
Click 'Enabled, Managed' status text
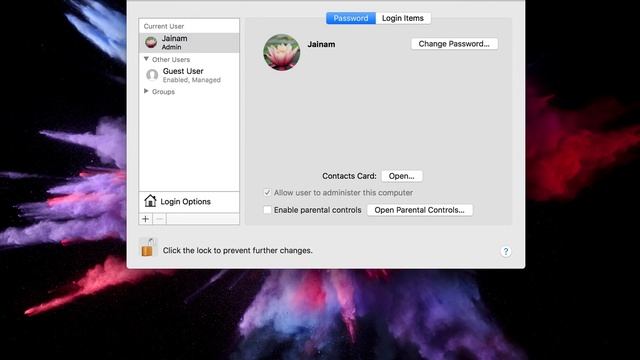[191, 80]
